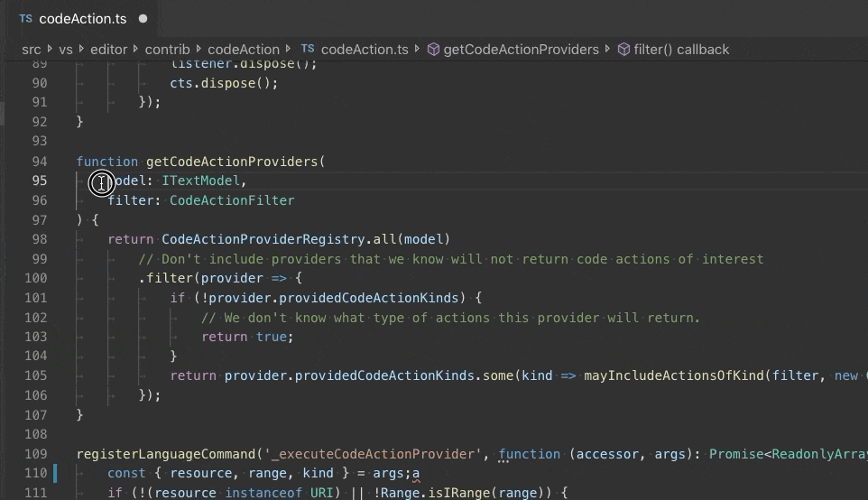Click the TS icon in the breadcrumb bar
Viewport: 868px width, 500px height.
coord(308,50)
